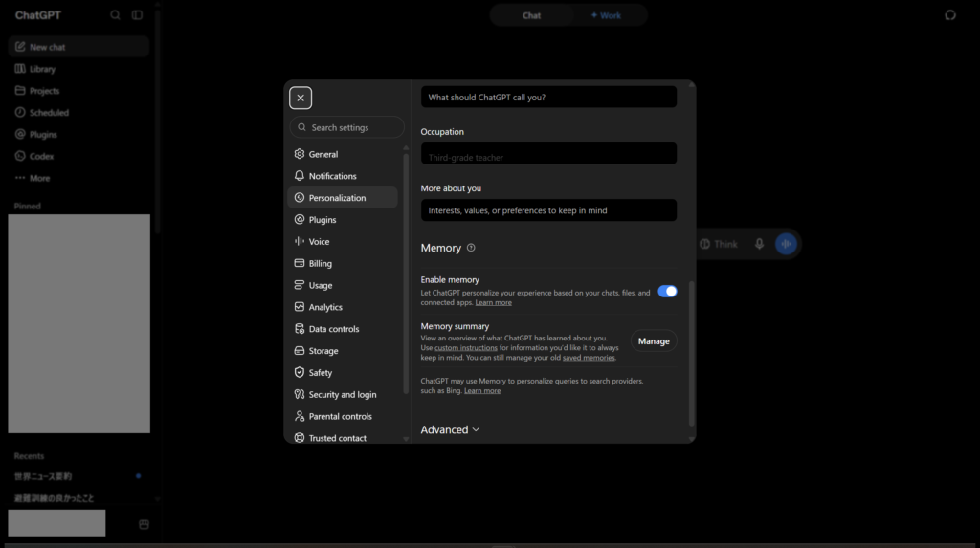Open Library in main sidebar
The image size is (980, 548).
pos(78,69)
